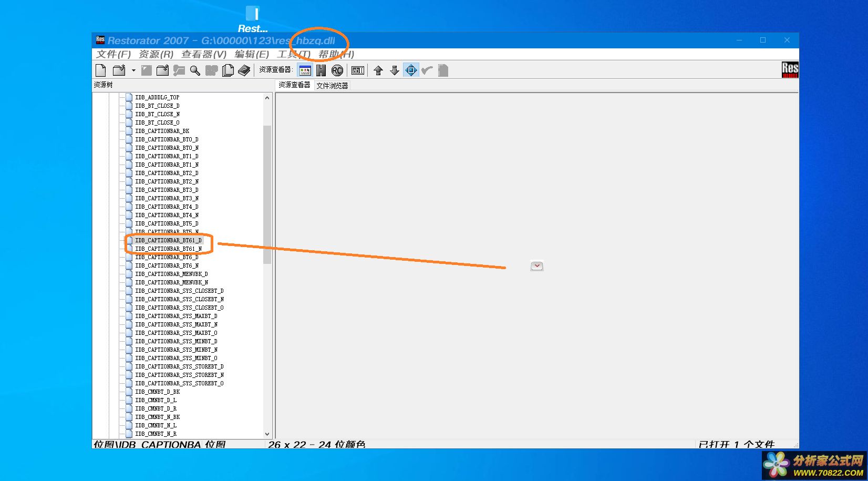Image resolution: width=868 pixels, height=481 pixels.
Task: Click the 26 x 22 status bar text
Action: click(x=316, y=445)
